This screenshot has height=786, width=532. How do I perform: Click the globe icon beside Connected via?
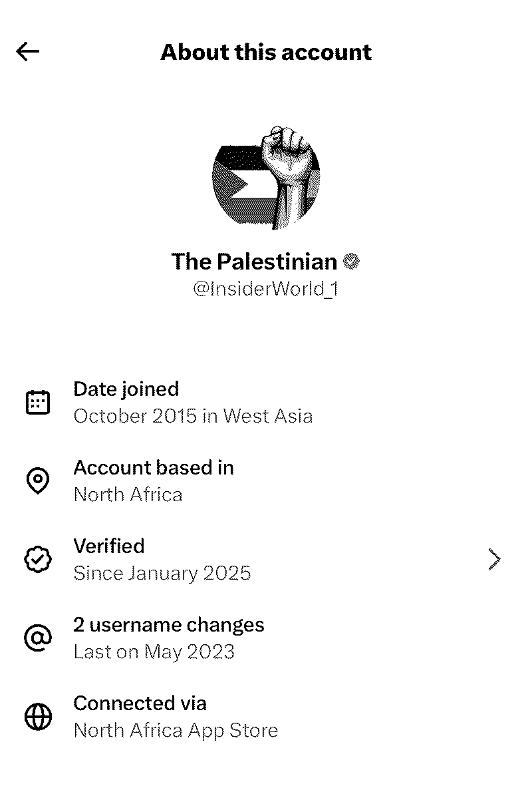pyautogui.click(x=37, y=717)
